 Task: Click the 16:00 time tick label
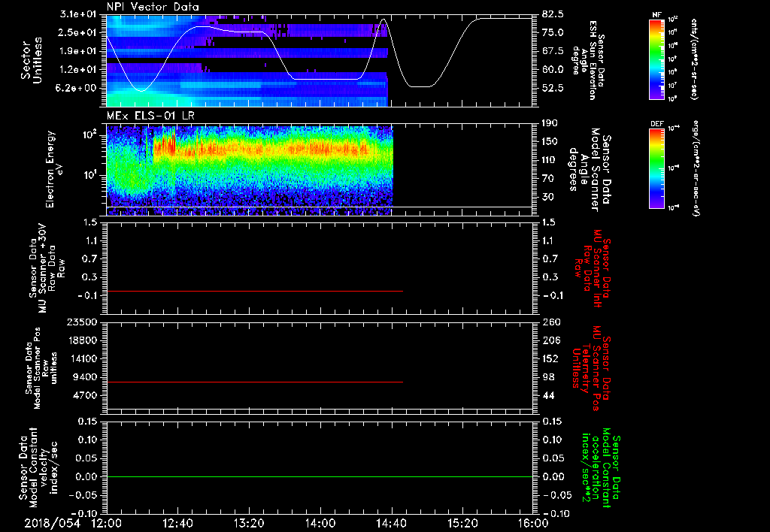pos(533,523)
